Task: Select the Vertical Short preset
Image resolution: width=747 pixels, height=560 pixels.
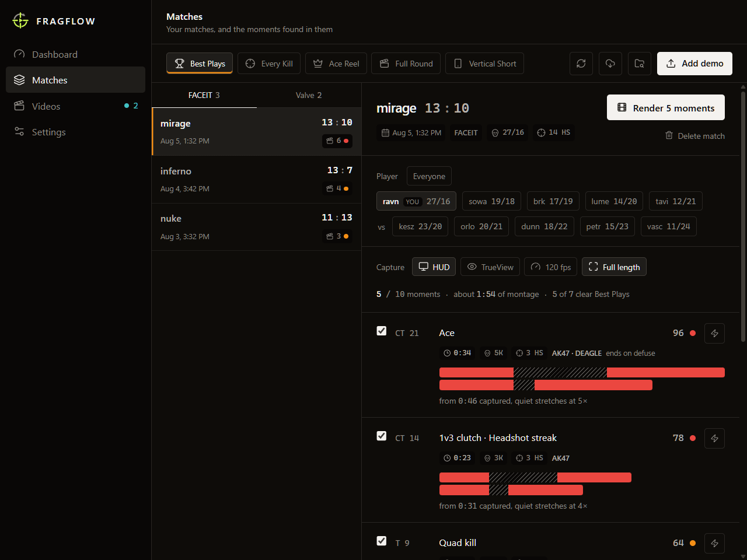Action: (484, 64)
